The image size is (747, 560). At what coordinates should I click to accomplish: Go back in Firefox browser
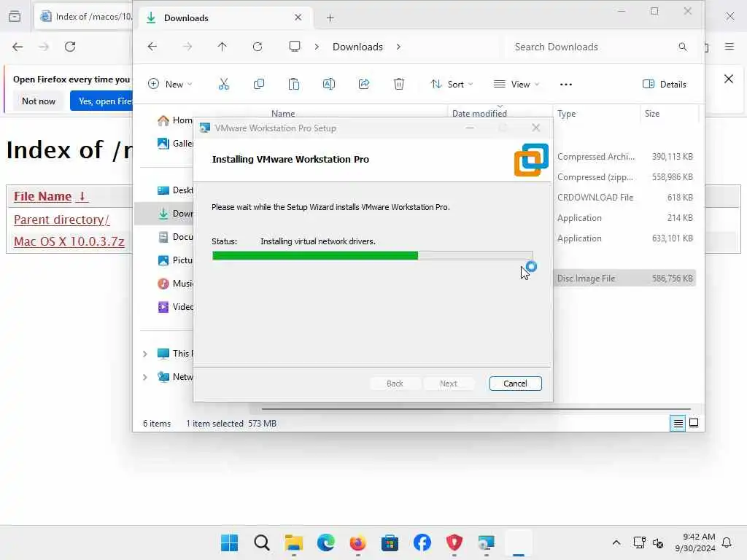(x=18, y=47)
